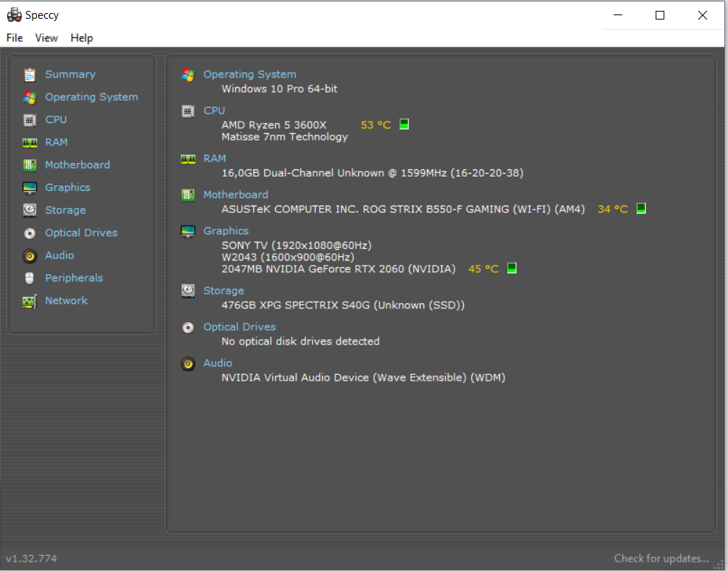Click the Audio speaker icon in the summary panel
The height and width of the screenshot is (571, 728).
click(188, 364)
